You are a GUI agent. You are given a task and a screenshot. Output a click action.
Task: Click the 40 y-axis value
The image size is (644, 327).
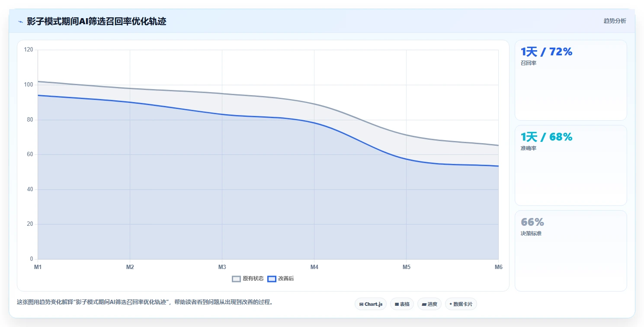click(x=30, y=189)
